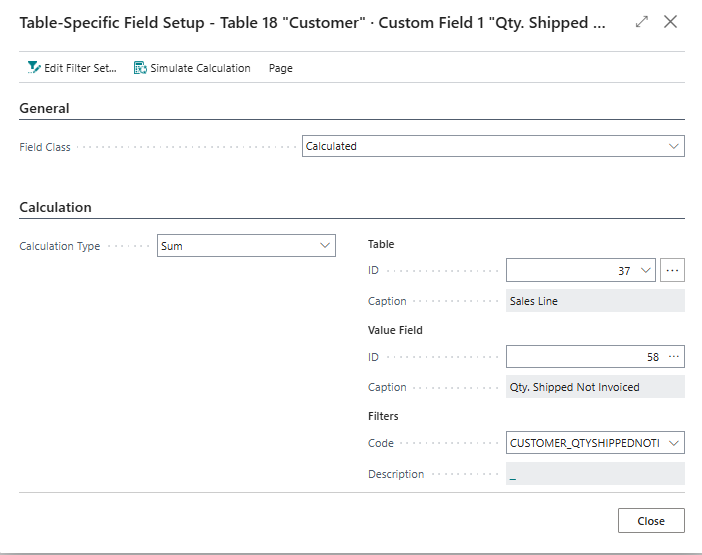Open the Page menu
This screenshot has width=702, height=555.
281,68
